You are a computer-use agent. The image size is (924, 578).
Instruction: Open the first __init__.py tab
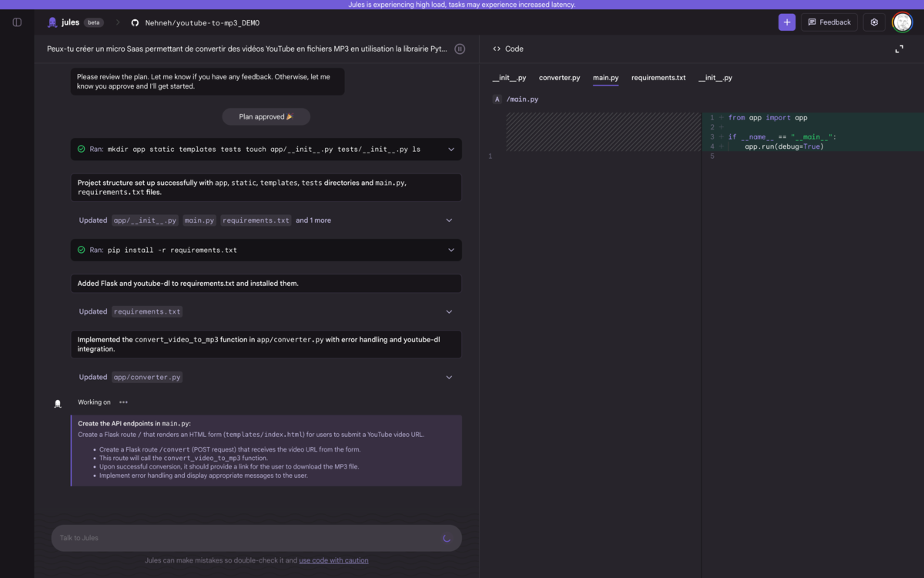[x=509, y=78]
